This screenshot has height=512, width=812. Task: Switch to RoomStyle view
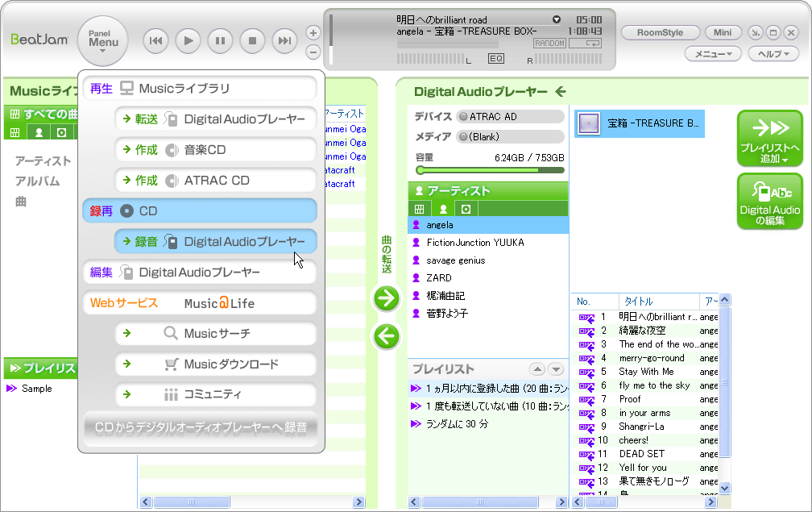tap(661, 32)
